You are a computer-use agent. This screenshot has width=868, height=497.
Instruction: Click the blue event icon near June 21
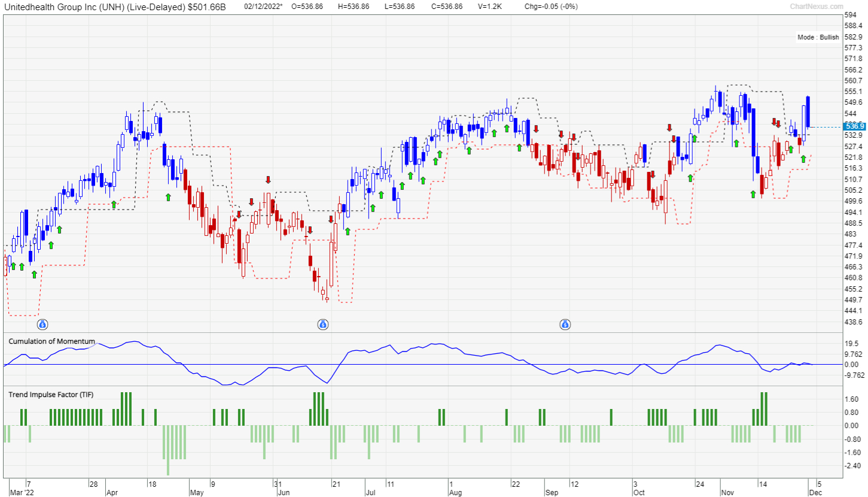point(322,325)
